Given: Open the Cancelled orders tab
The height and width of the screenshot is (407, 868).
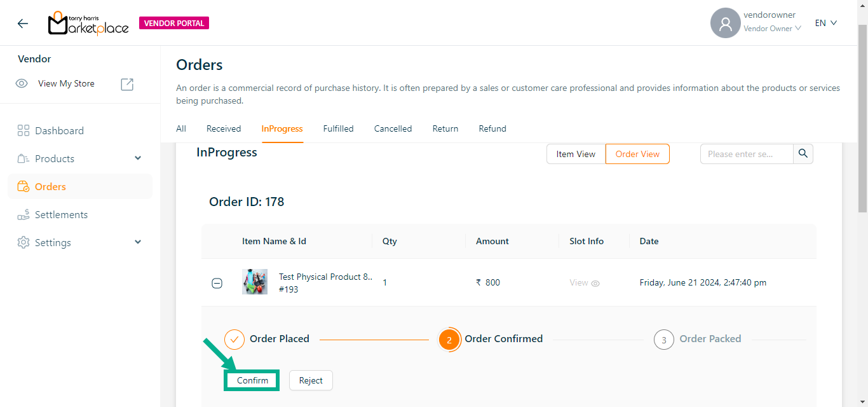Looking at the screenshot, I should pos(393,128).
